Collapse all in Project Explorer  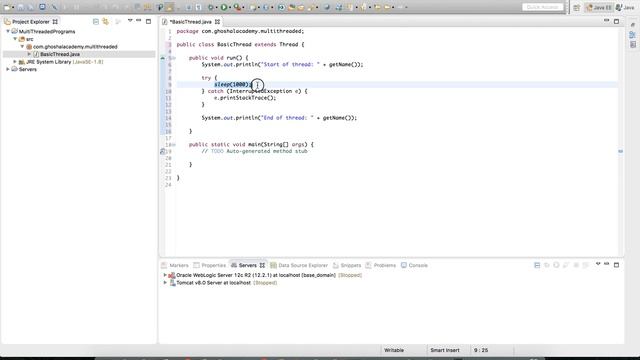coord(96,21)
